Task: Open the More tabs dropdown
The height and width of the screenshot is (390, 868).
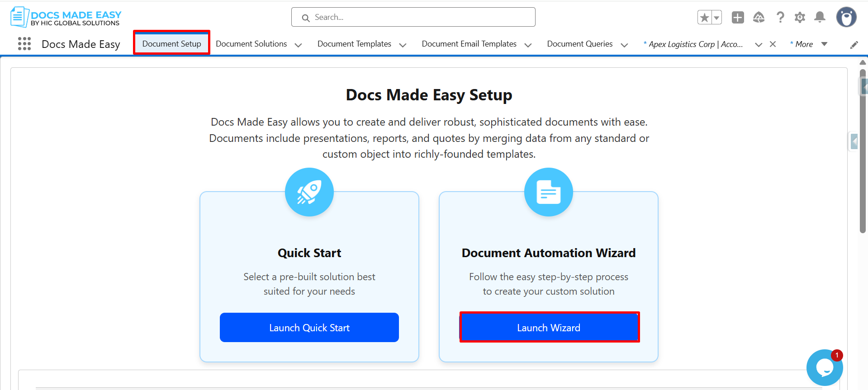Action: click(x=809, y=44)
